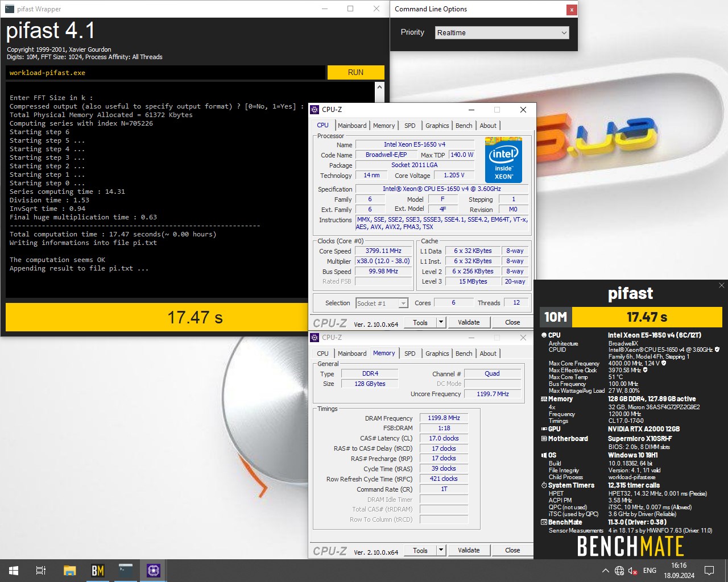Click the GPU icon in BenchMate panel
Image resolution: width=728 pixels, height=582 pixels.
click(544, 429)
